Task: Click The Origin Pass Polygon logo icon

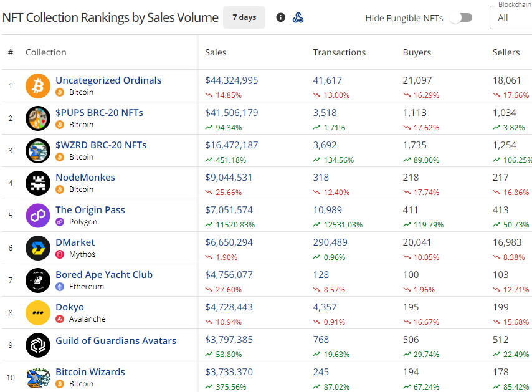Action: coord(38,216)
